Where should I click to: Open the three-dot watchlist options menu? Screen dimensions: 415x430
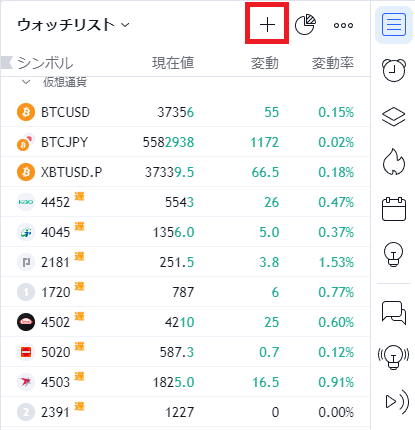tap(343, 25)
